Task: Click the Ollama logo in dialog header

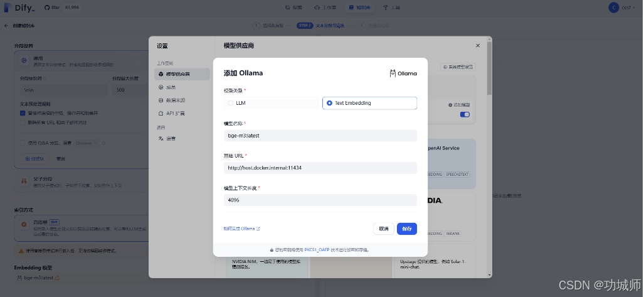Action: 403,73
